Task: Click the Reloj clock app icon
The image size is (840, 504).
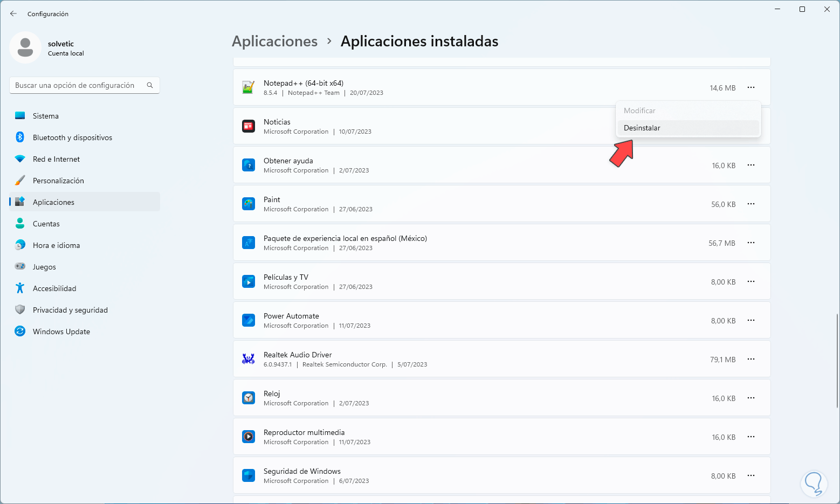Action: 248,398
